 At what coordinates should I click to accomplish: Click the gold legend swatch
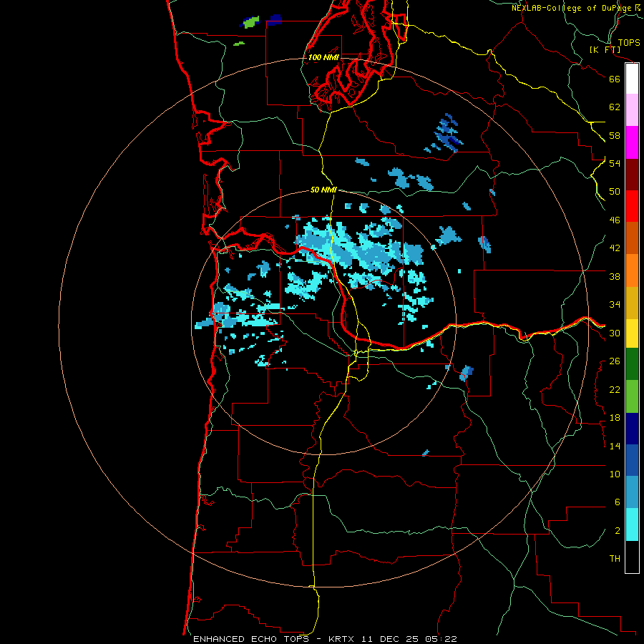(x=632, y=303)
